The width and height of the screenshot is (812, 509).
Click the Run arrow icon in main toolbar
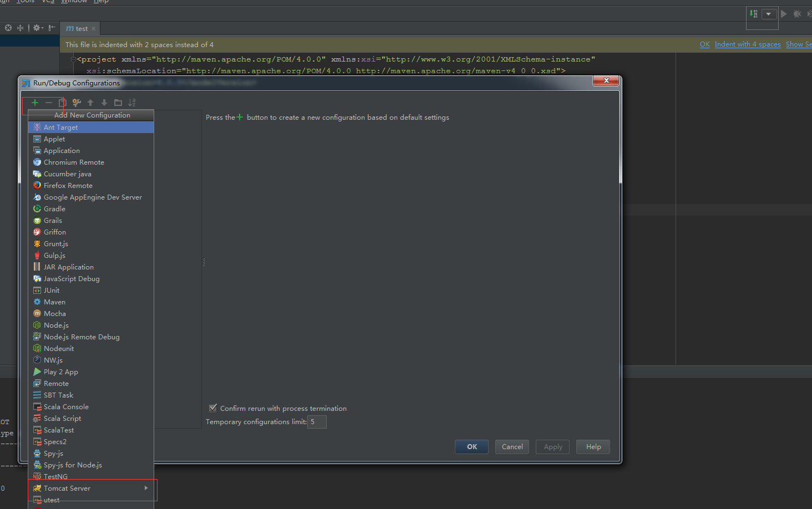point(784,14)
